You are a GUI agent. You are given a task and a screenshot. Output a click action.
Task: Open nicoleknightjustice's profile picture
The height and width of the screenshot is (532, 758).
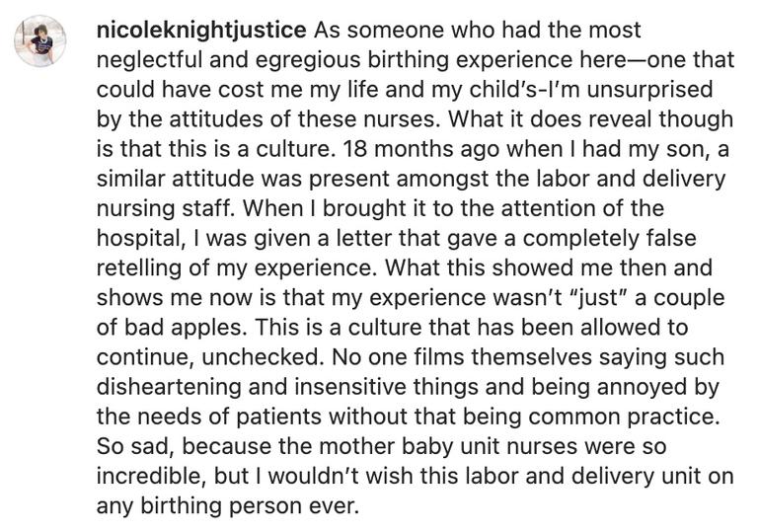pos(40,39)
